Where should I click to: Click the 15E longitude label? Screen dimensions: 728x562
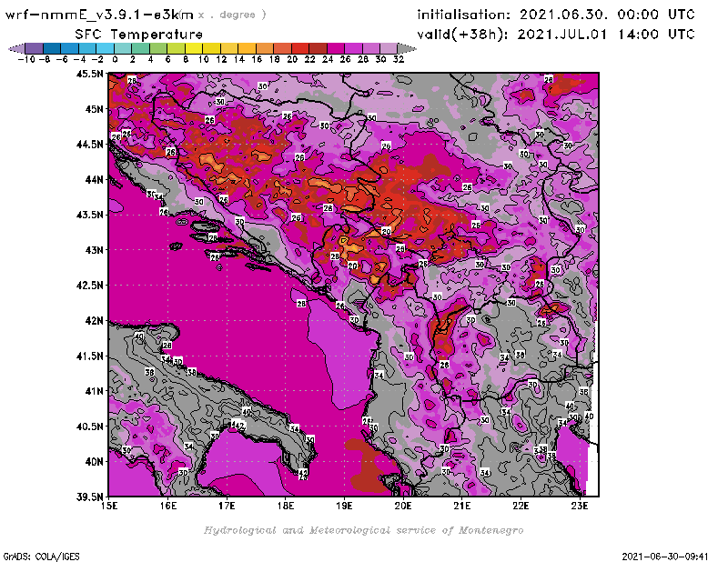(x=109, y=506)
